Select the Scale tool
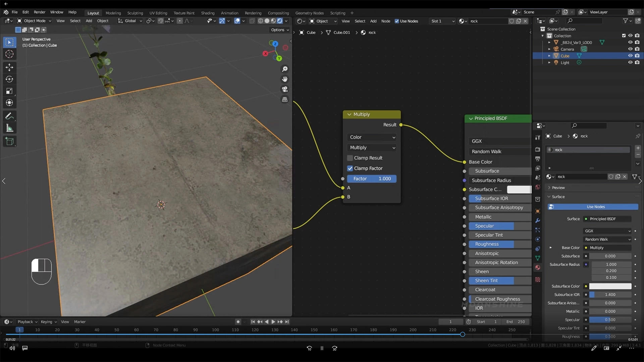 click(x=9, y=91)
